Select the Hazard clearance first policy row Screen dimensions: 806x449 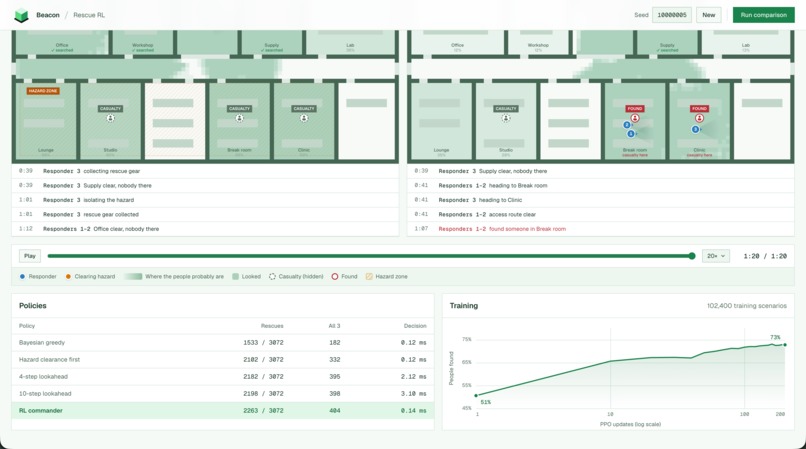[223, 360]
